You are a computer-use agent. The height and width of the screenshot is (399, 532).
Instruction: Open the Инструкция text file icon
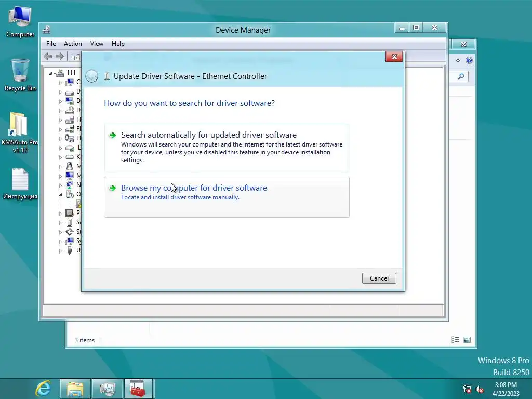click(x=20, y=184)
